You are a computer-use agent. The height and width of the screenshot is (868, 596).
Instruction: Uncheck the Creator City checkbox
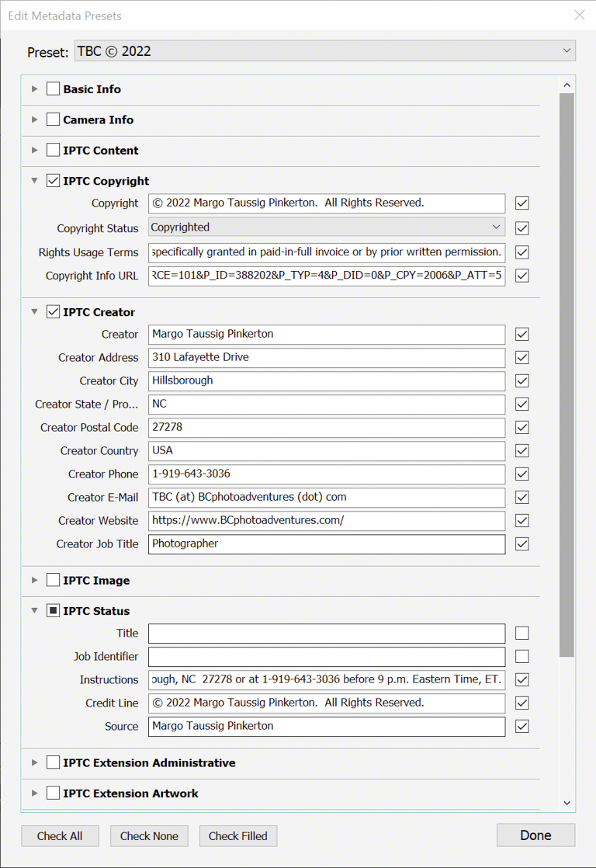(521, 381)
